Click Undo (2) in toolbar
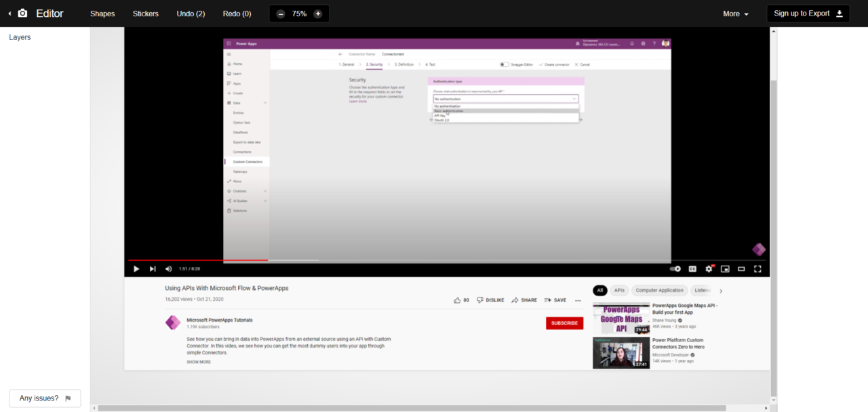The height and width of the screenshot is (412, 868). (x=191, y=14)
